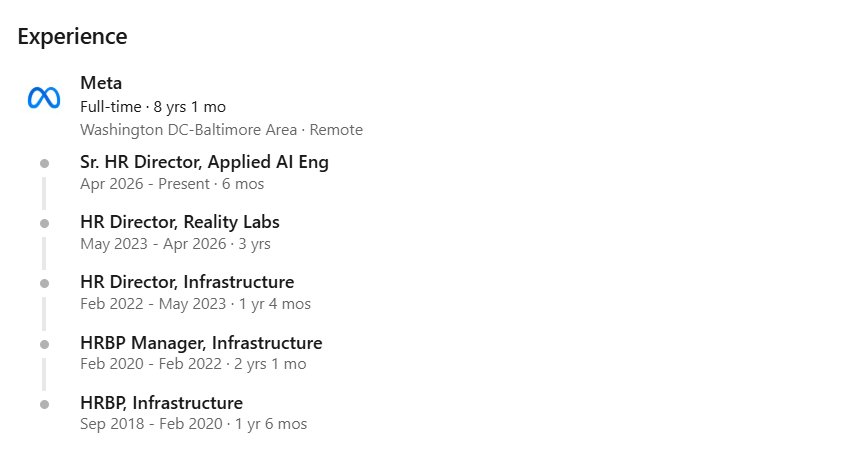Click the Apr 2026 - Present date line
Image resolution: width=854 pixels, height=460 pixels.
coord(172,184)
